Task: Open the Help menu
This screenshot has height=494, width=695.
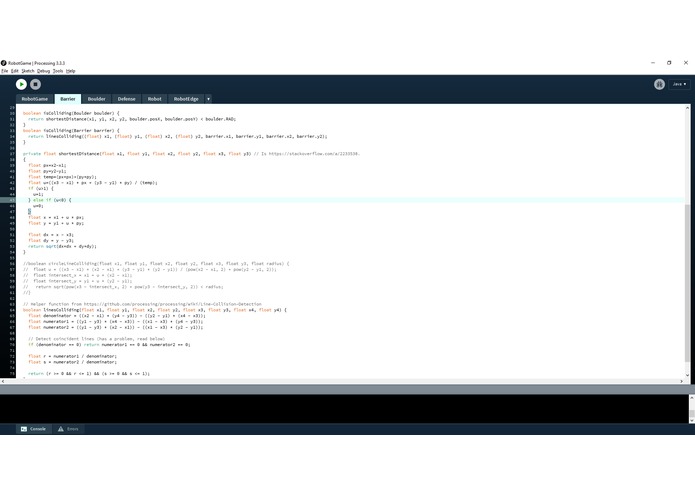Action: (70, 71)
